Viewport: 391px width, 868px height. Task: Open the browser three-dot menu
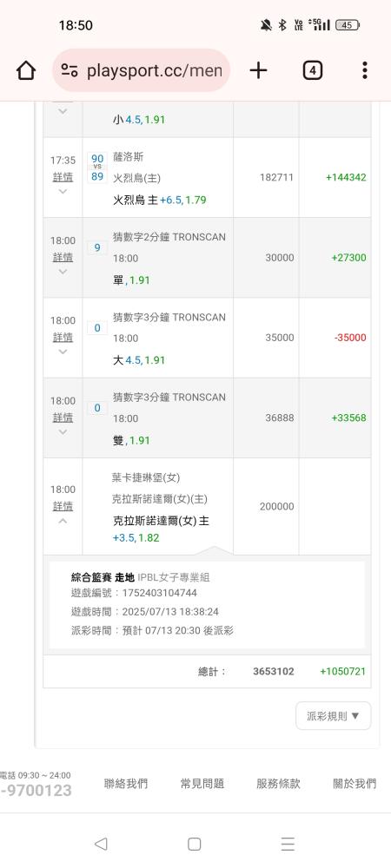point(364,70)
